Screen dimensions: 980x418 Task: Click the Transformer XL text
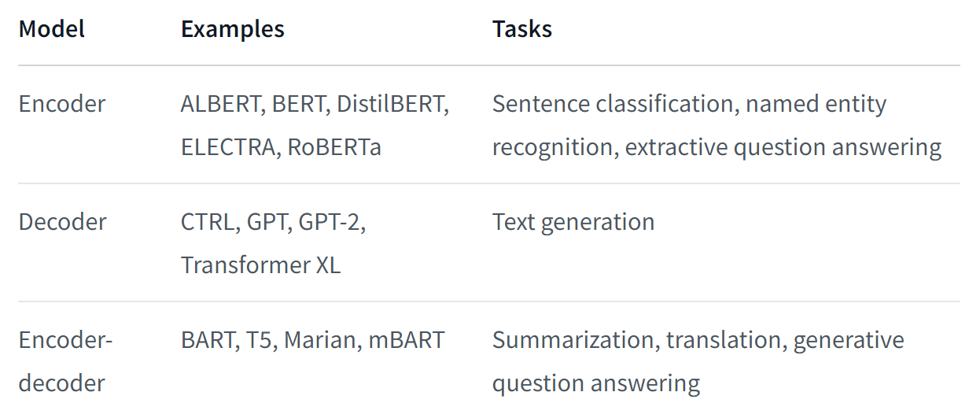[260, 265]
